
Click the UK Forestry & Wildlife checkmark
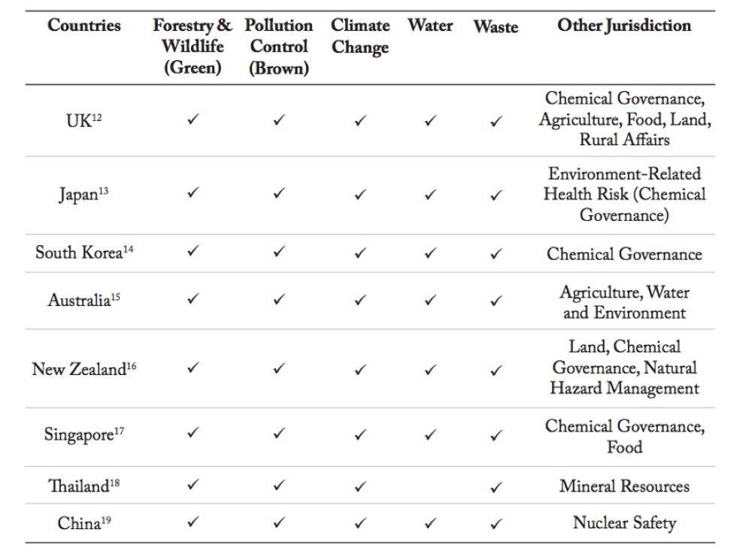[x=193, y=120]
